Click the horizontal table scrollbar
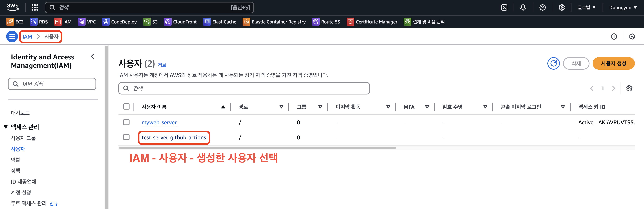Viewport: 644px width, 209px height. [257, 148]
